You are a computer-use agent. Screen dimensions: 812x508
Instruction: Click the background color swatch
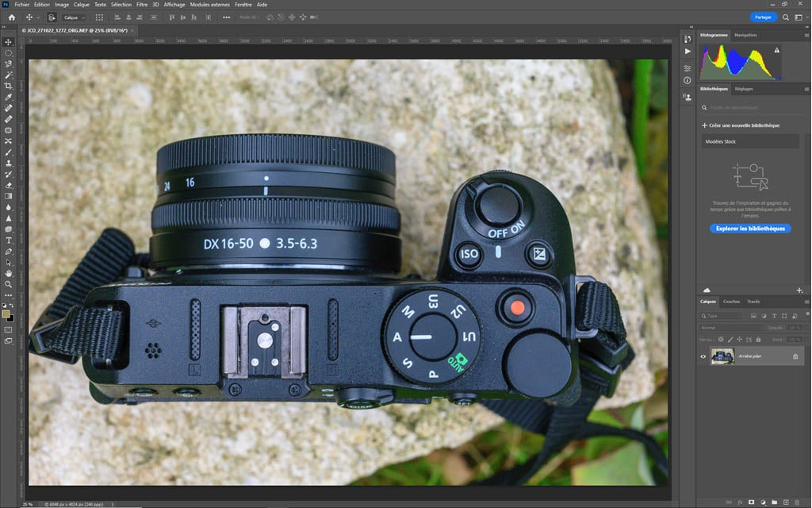coord(11,319)
